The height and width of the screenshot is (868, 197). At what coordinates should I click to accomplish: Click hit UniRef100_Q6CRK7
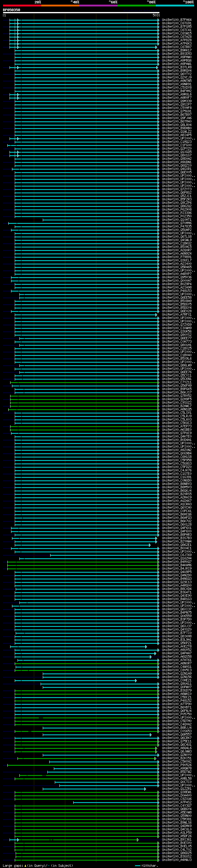click(x=176, y=738)
